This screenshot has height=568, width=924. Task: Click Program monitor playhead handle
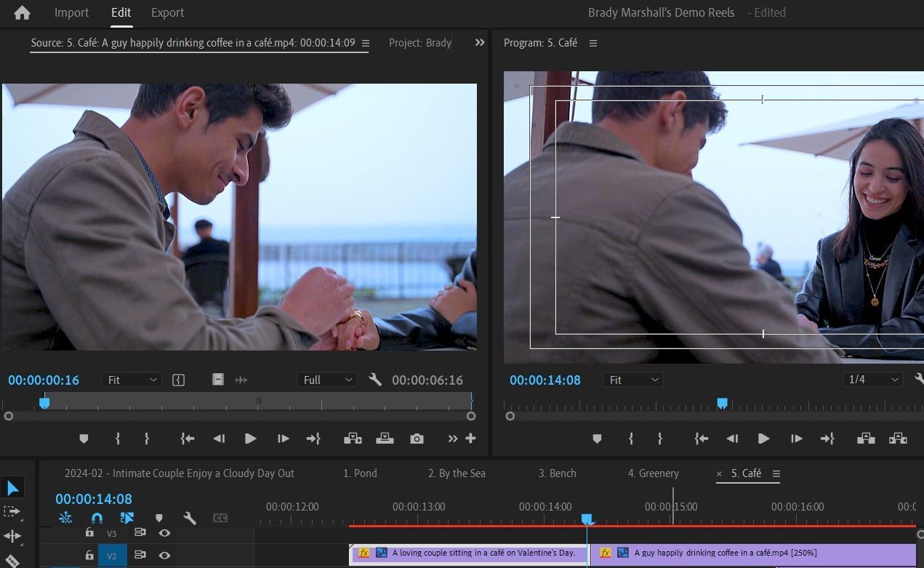click(x=722, y=403)
